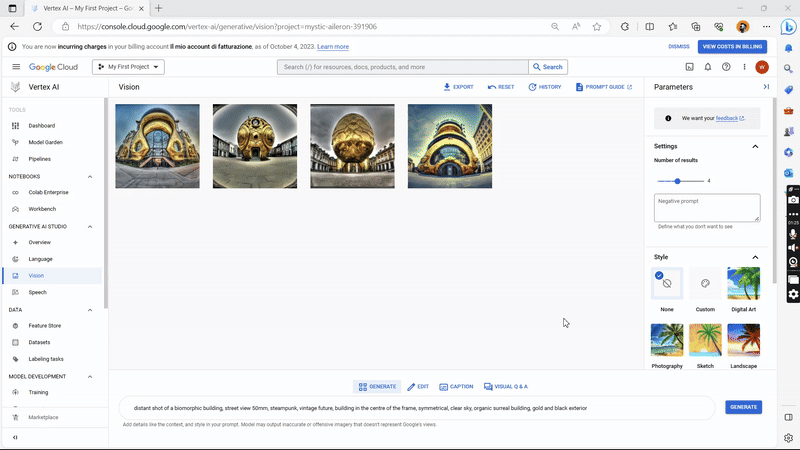This screenshot has width=800, height=450.
Task: Click the blue Generate button
Action: click(x=743, y=407)
